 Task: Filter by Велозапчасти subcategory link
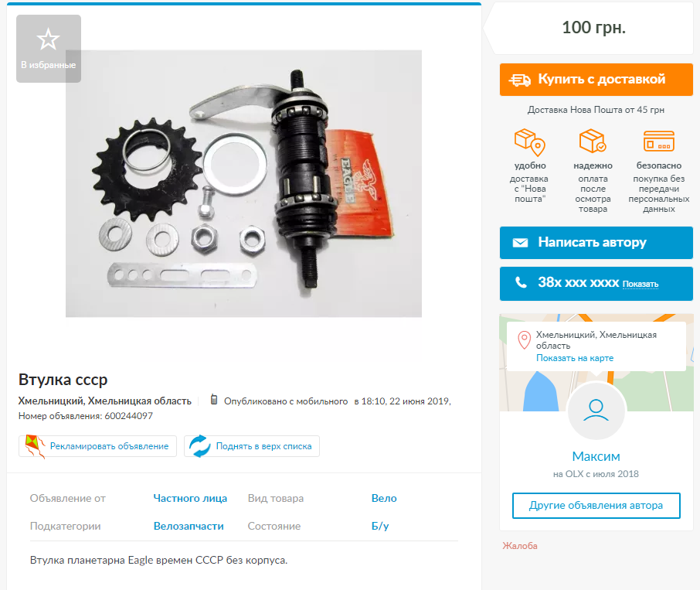[x=189, y=526]
